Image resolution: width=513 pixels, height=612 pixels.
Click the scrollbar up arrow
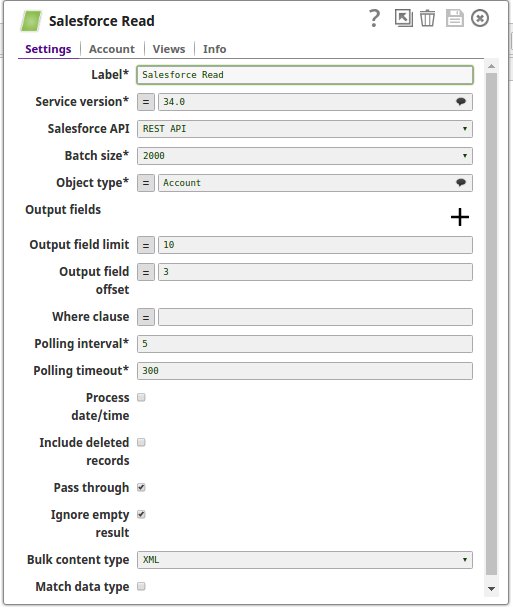tap(492, 67)
